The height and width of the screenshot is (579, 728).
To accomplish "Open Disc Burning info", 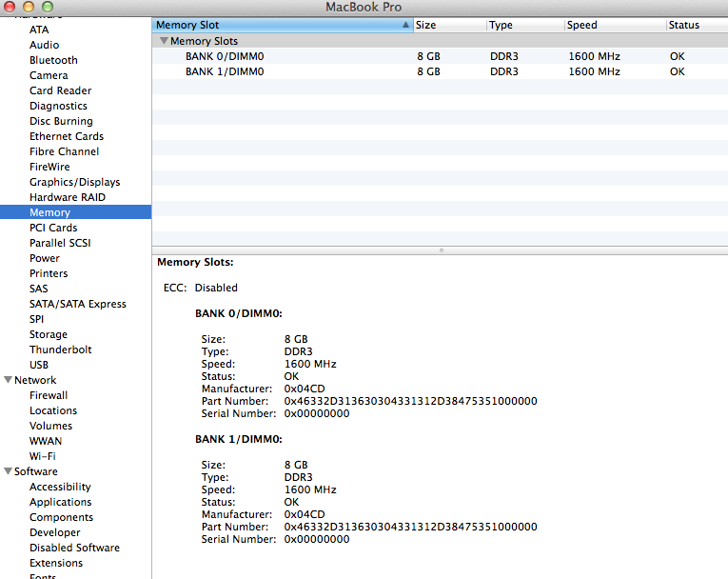I will coord(61,121).
